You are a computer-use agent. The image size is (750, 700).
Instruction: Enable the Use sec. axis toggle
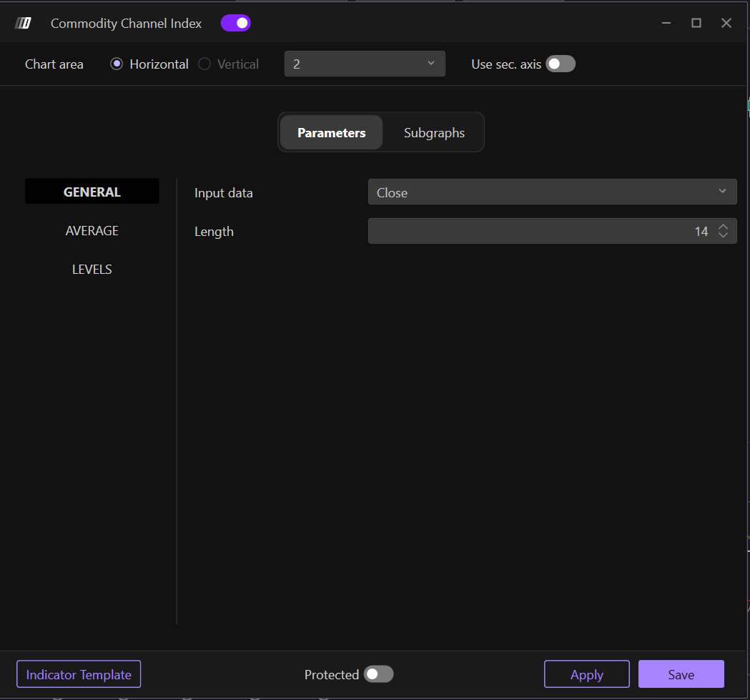(x=560, y=64)
